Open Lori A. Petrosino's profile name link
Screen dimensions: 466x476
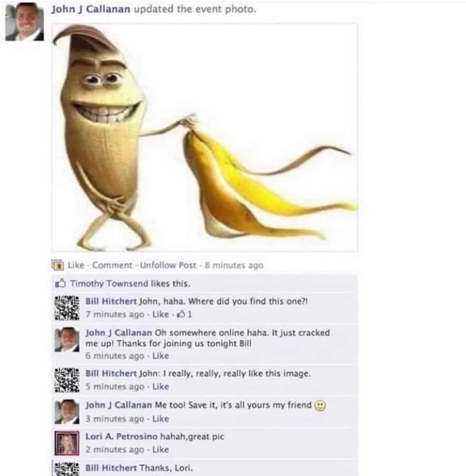122,436
